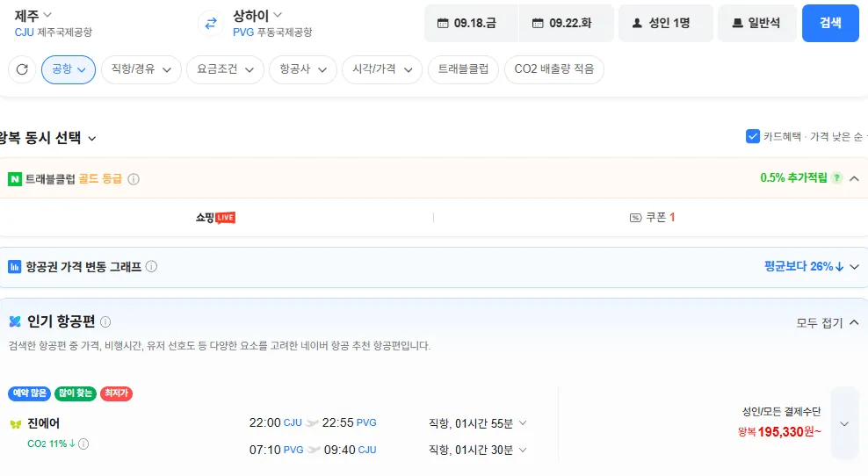Viewport: 868px width, 476px height.
Task: Click the 진에어 airline logo
Action: click(x=16, y=424)
